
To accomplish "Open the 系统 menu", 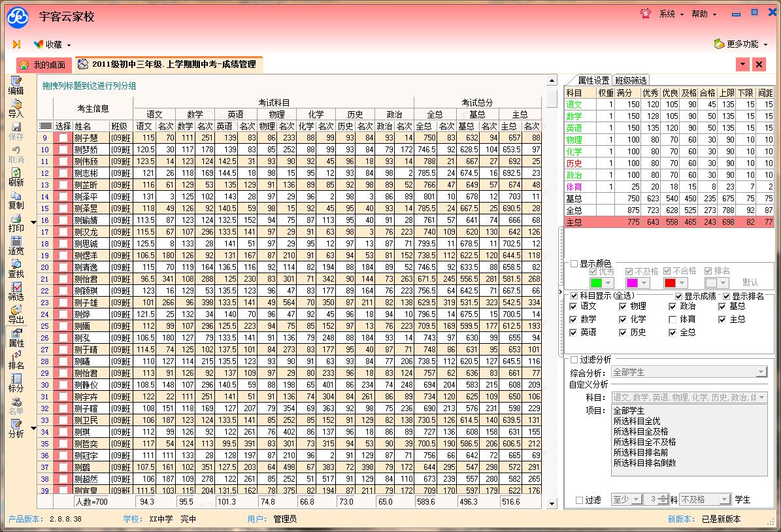I will coord(670,14).
